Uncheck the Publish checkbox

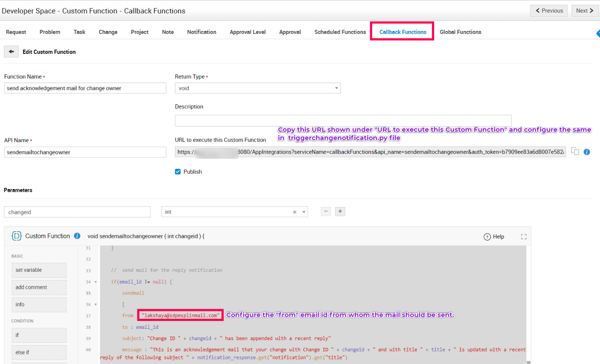(178, 172)
